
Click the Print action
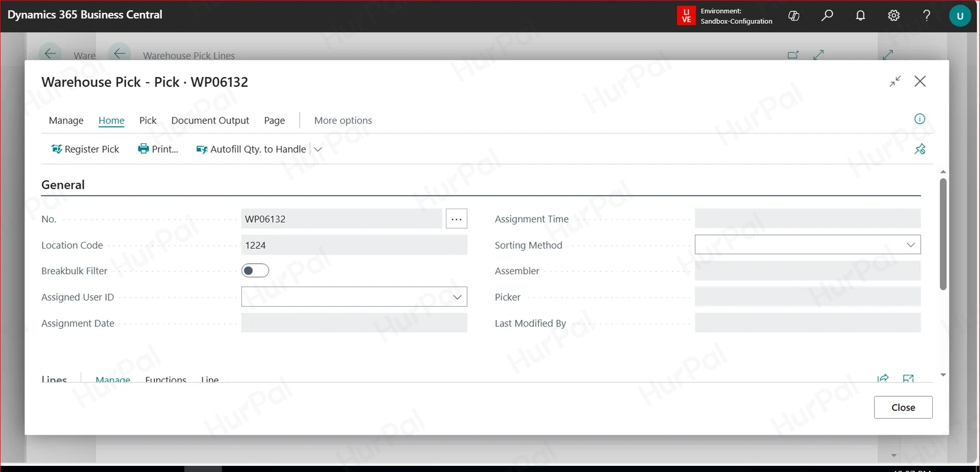(158, 149)
